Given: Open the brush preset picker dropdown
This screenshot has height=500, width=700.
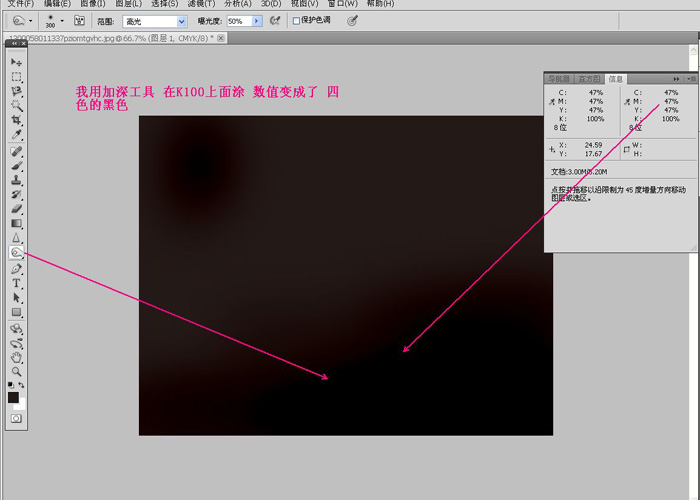Looking at the screenshot, I should tap(62, 20).
